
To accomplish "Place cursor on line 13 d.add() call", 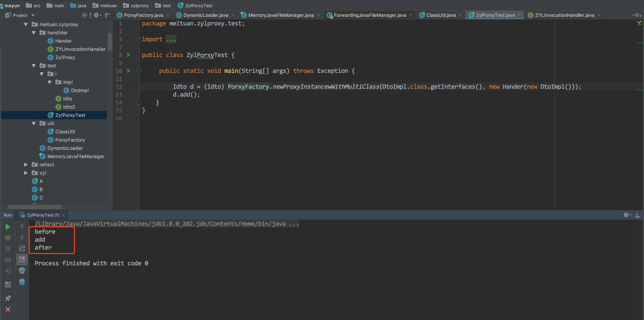I will 186,95.
